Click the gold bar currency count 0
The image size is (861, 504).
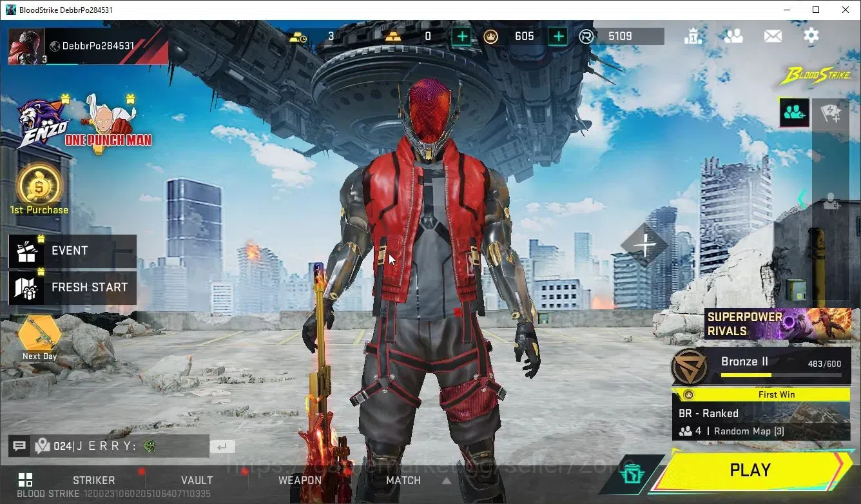click(x=428, y=36)
